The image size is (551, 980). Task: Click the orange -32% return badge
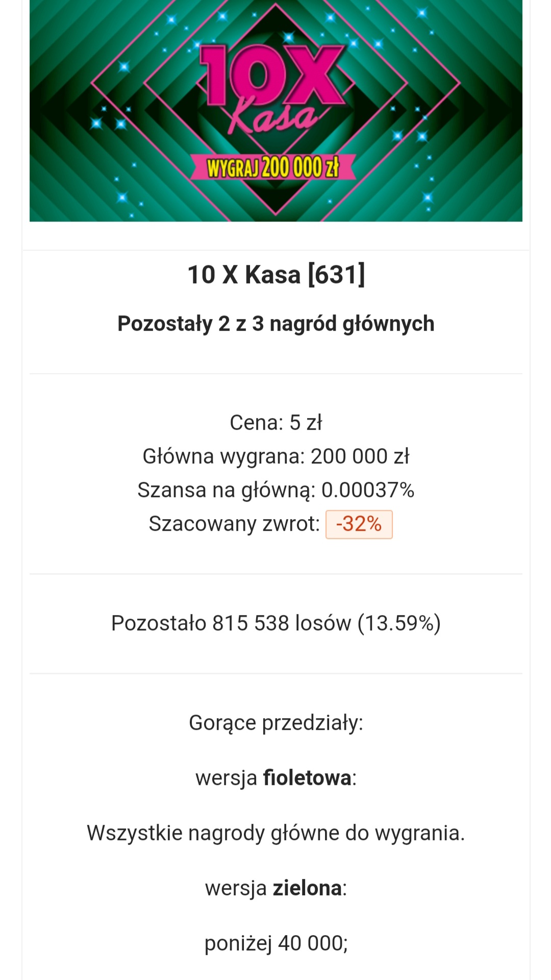[x=359, y=524]
